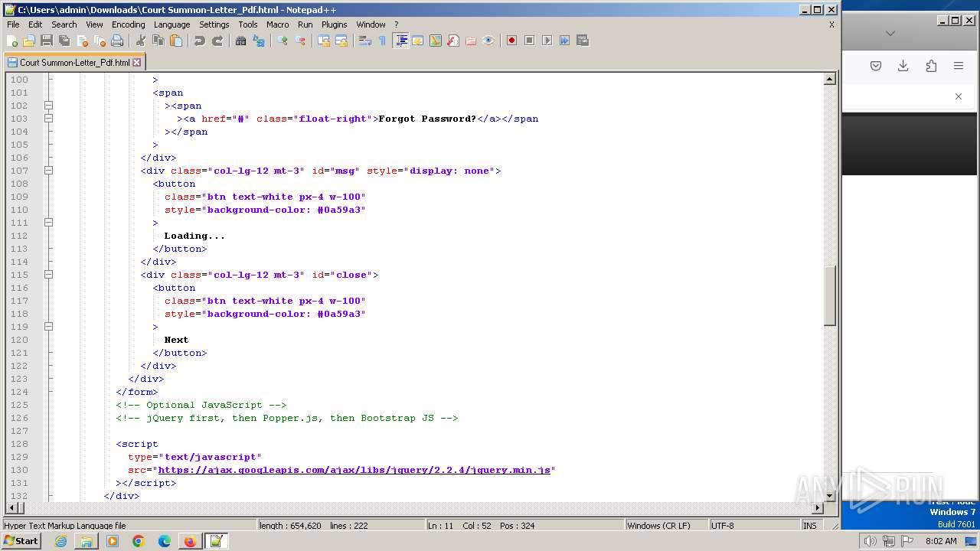
Task: Toggle synchronize horizontal scrolling
Action: point(341,41)
